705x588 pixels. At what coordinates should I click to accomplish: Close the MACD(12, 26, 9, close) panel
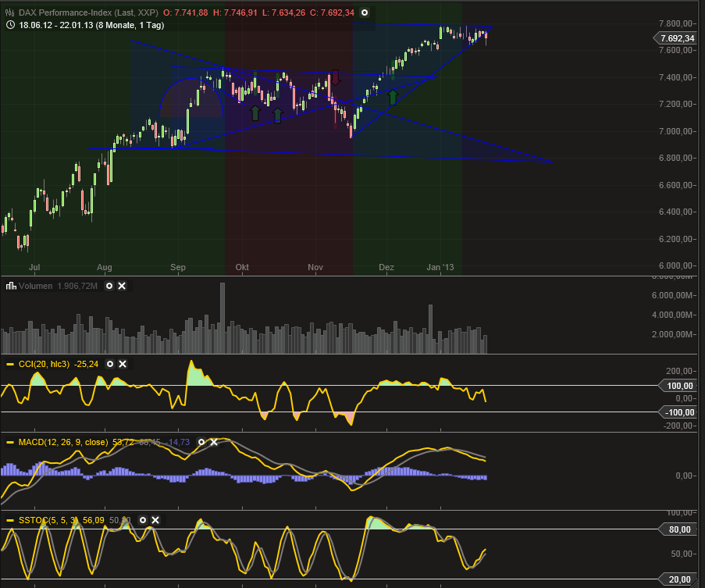point(214,442)
